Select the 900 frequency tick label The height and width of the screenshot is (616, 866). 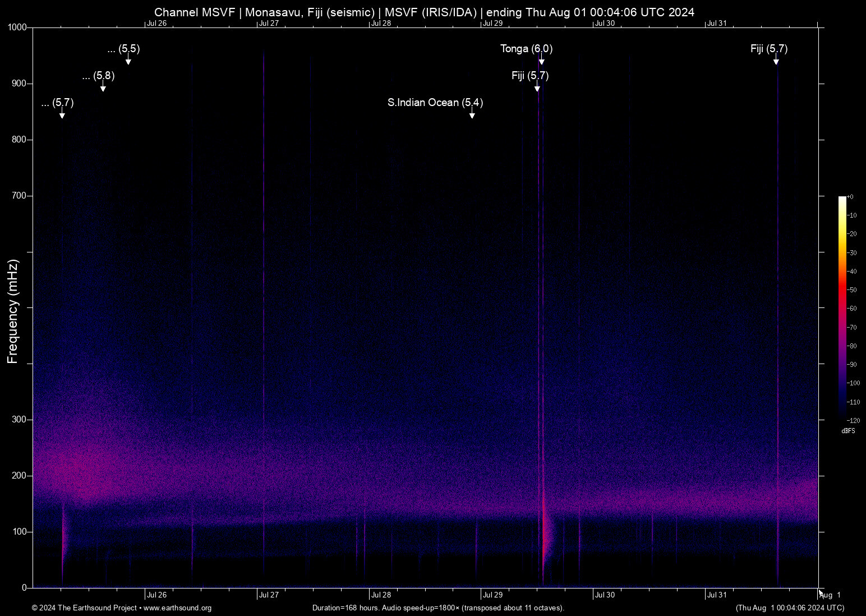tap(20, 84)
